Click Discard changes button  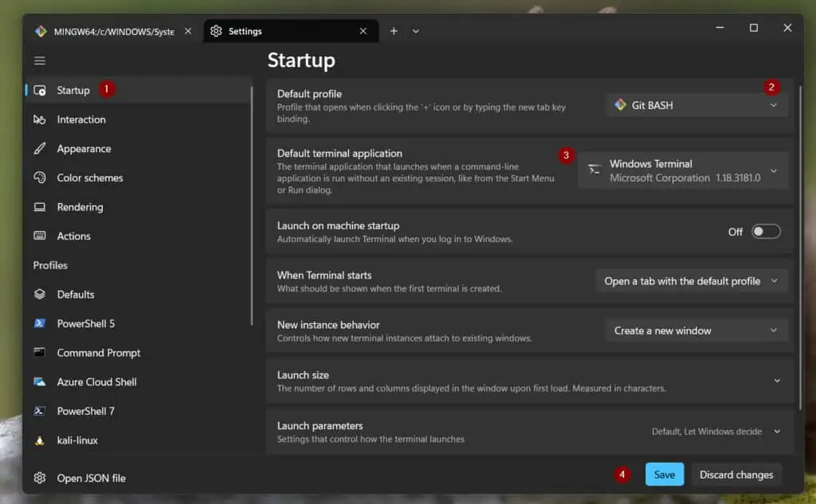(x=736, y=475)
